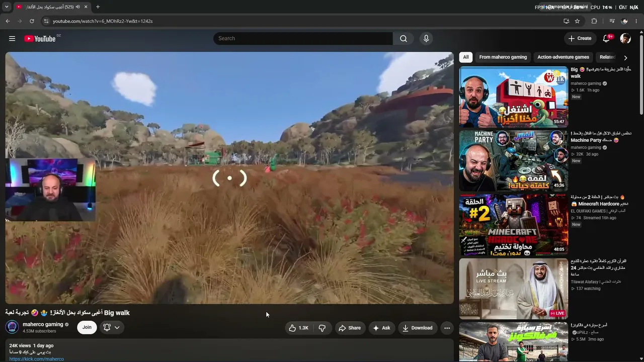Open the maherco gaming channel name
The image size is (644, 362).
point(43,324)
